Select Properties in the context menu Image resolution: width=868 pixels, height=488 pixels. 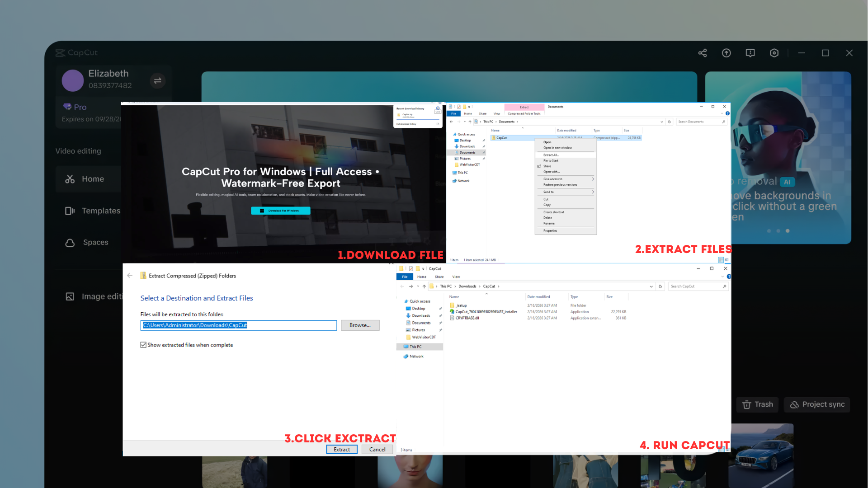pos(550,230)
